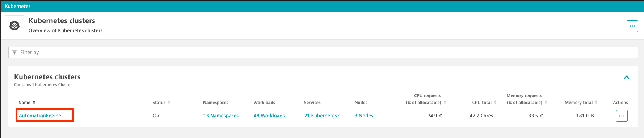Sort the table by Status column
644x138 pixels.
coord(161,103)
